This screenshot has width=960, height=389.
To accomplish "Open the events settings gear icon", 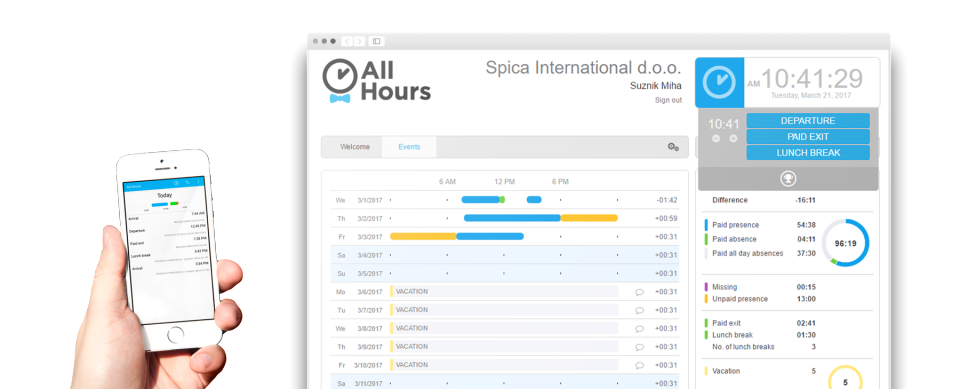I will pos(673,147).
